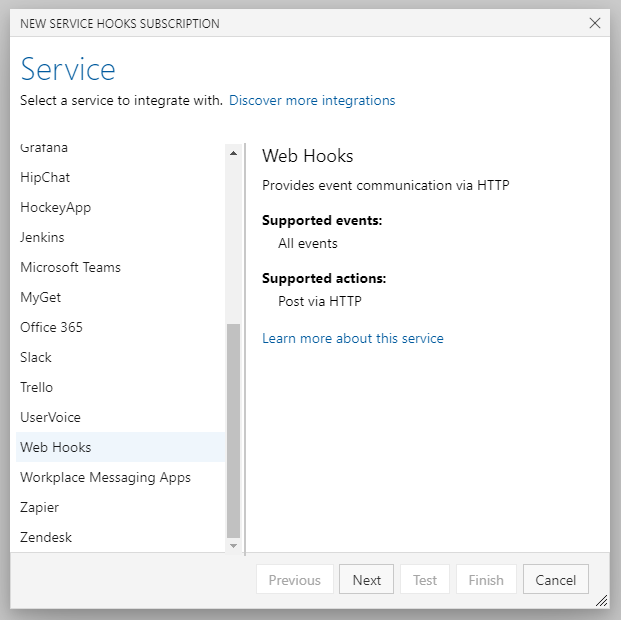Click the disabled Previous button

[295, 579]
